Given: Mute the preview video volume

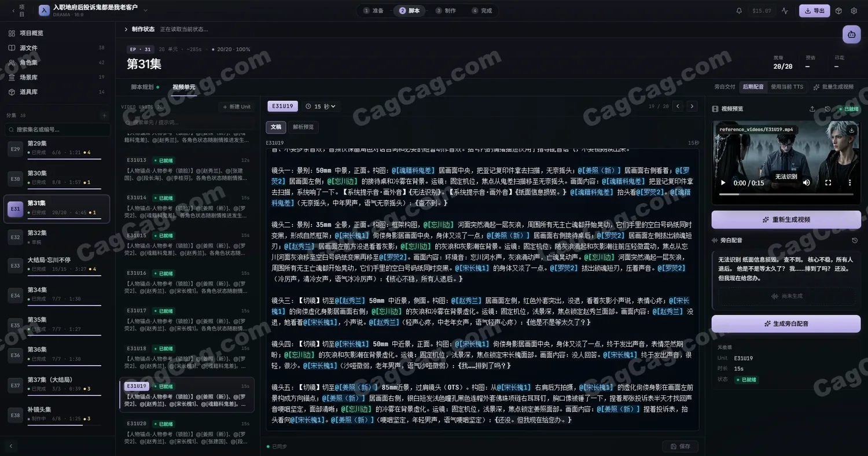Looking at the screenshot, I should pyautogui.click(x=807, y=183).
